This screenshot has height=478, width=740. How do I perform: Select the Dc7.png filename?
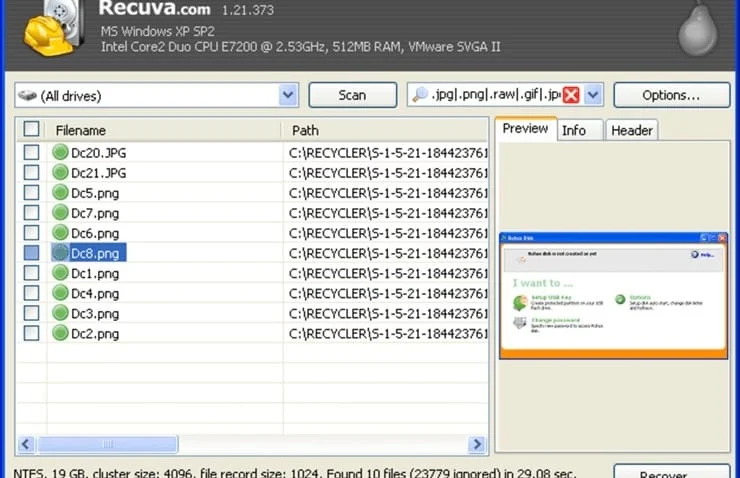coord(95,213)
